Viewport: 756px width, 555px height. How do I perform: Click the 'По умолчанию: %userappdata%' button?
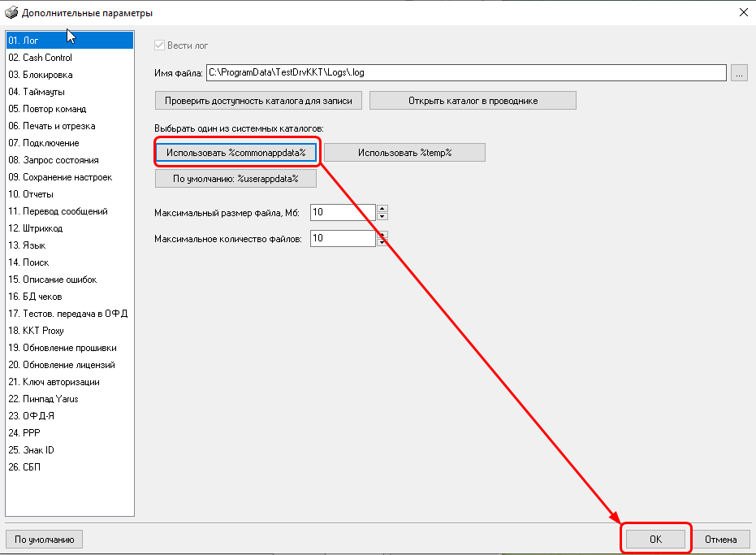point(235,179)
